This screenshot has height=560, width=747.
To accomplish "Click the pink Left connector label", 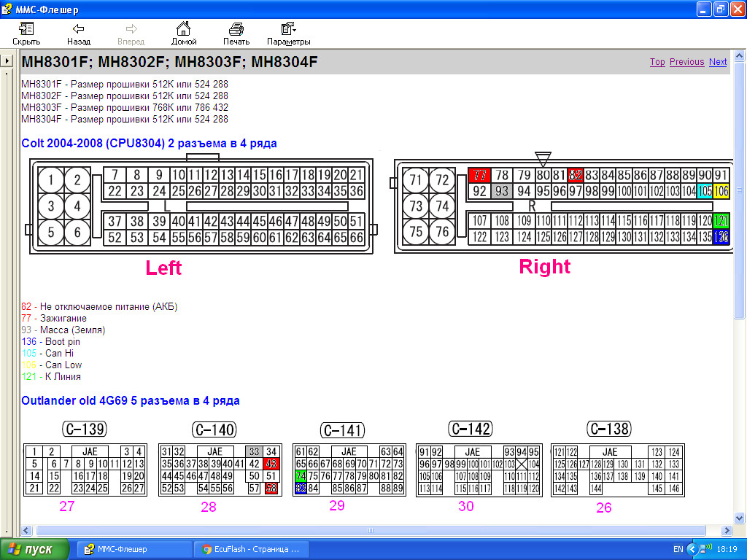I will pyautogui.click(x=163, y=268).
